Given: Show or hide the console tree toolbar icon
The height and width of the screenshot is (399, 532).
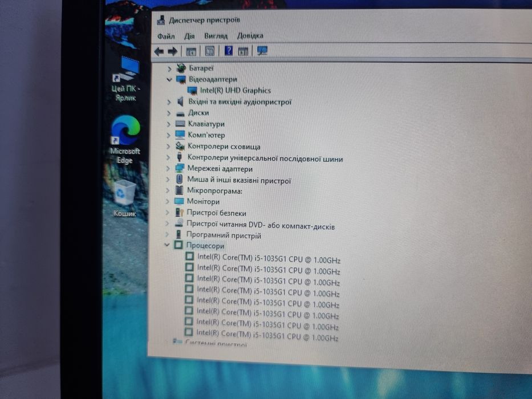Looking at the screenshot, I should click(x=192, y=51).
